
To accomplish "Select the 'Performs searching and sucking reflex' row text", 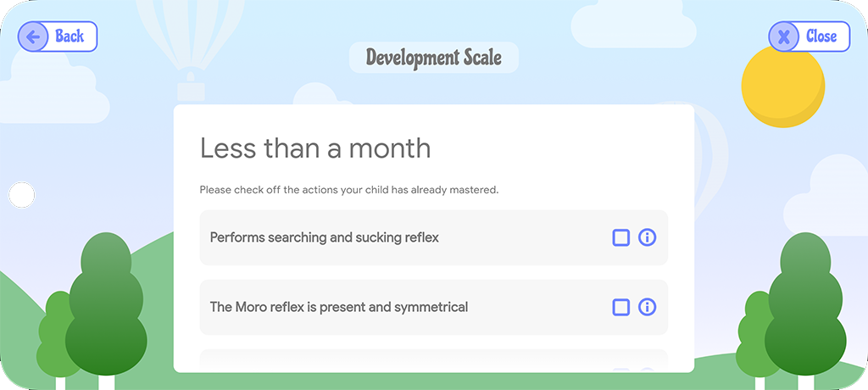I will point(325,237).
